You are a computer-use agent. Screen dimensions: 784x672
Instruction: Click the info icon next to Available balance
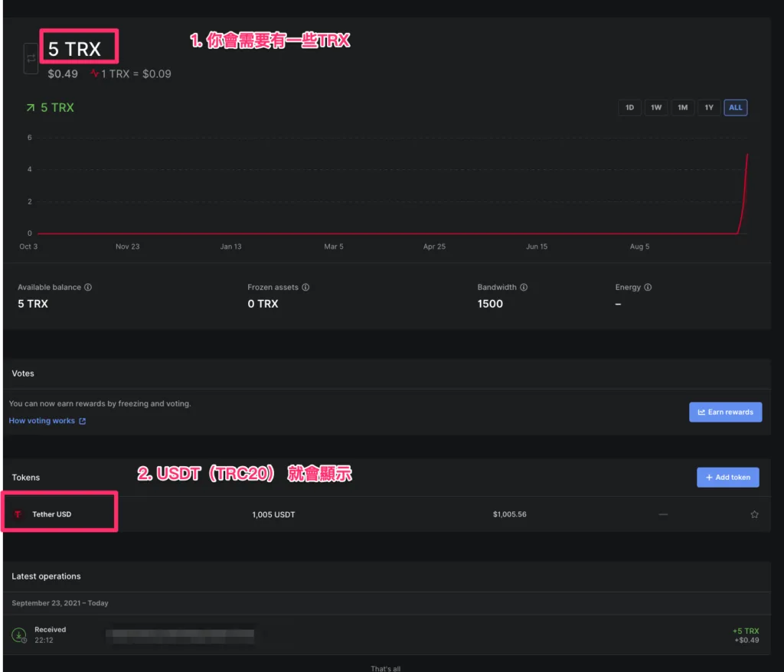(x=88, y=288)
